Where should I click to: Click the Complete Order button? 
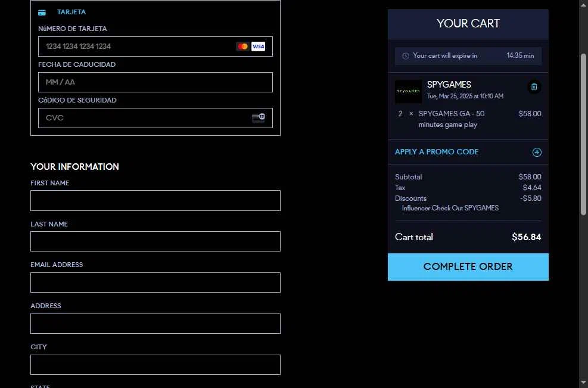[468, 267]
